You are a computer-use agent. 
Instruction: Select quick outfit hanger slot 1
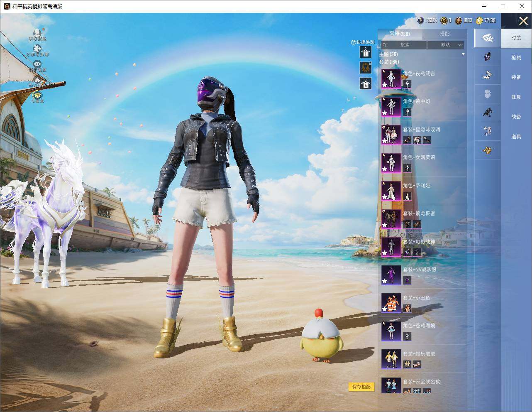click(365, 52)
